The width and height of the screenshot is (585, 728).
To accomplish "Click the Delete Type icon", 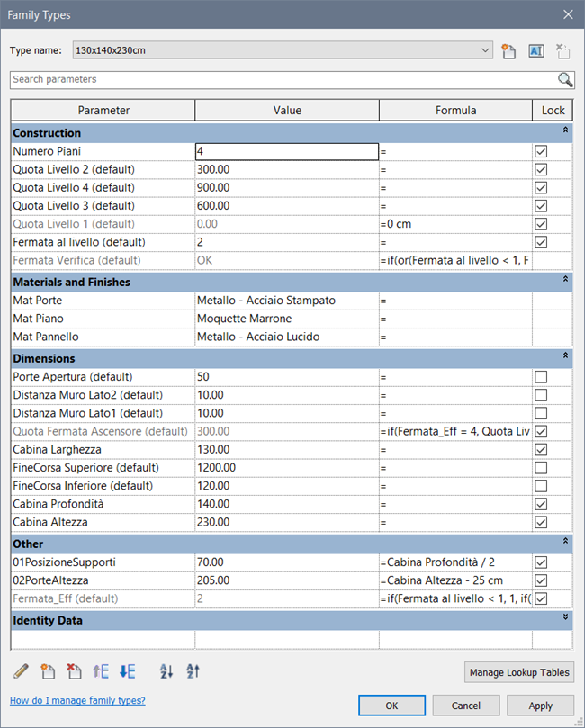I will (x=563, y=51).
